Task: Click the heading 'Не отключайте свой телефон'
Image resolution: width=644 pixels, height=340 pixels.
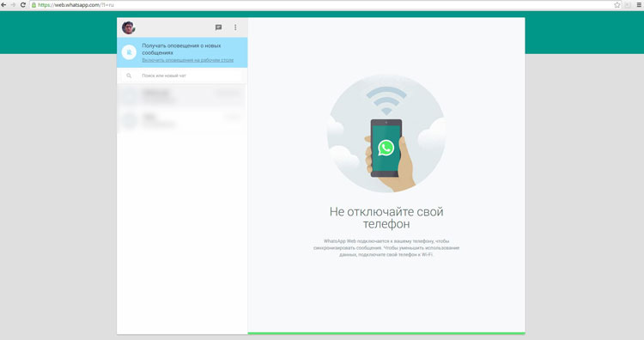Action: [386, 217]
